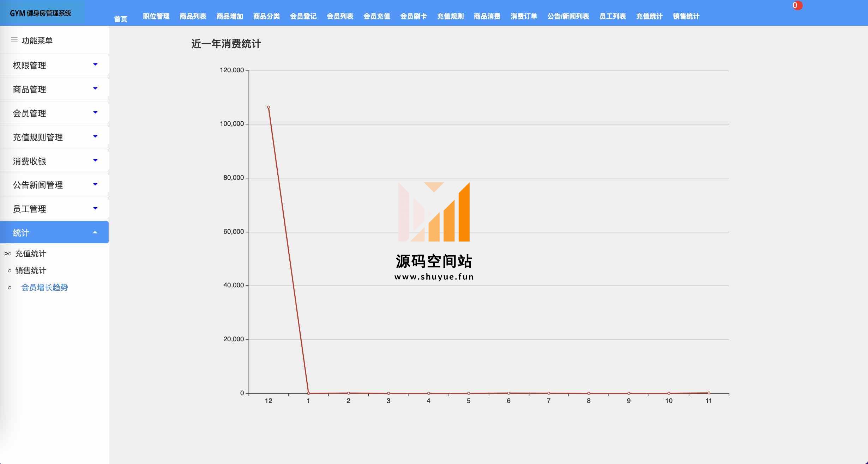
Task: Click the 商品管理 sidebar label
Action: tap(29, 89)
